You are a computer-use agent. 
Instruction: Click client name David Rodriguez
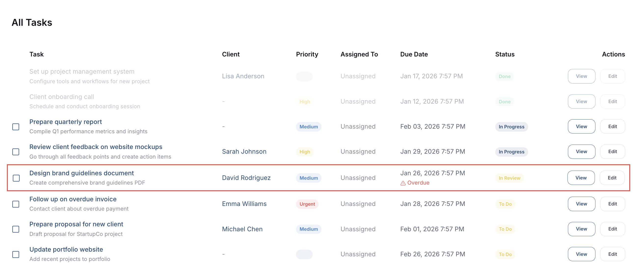pyautogui.click(x=246, y=178)
